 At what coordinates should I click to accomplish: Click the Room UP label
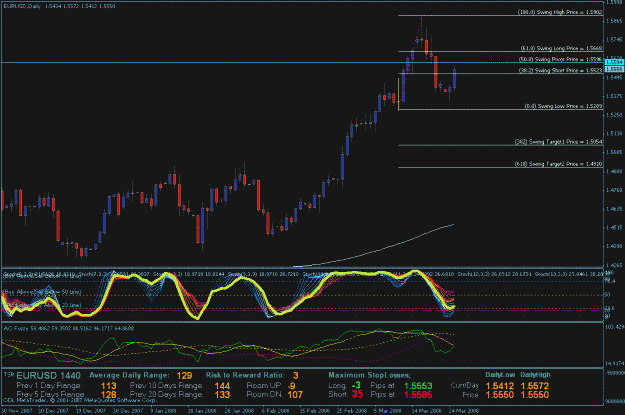(x=264, y=386)
